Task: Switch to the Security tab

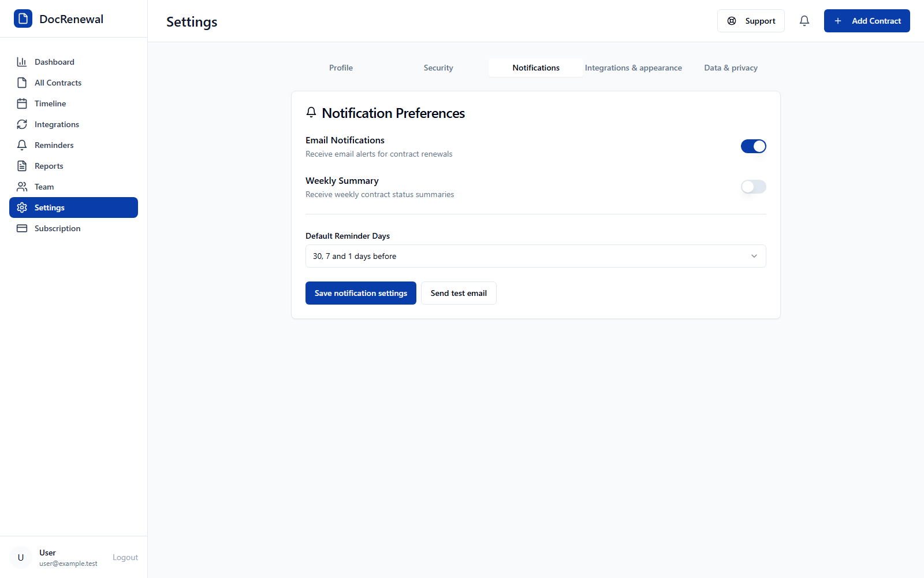Action: coord(438,68)
